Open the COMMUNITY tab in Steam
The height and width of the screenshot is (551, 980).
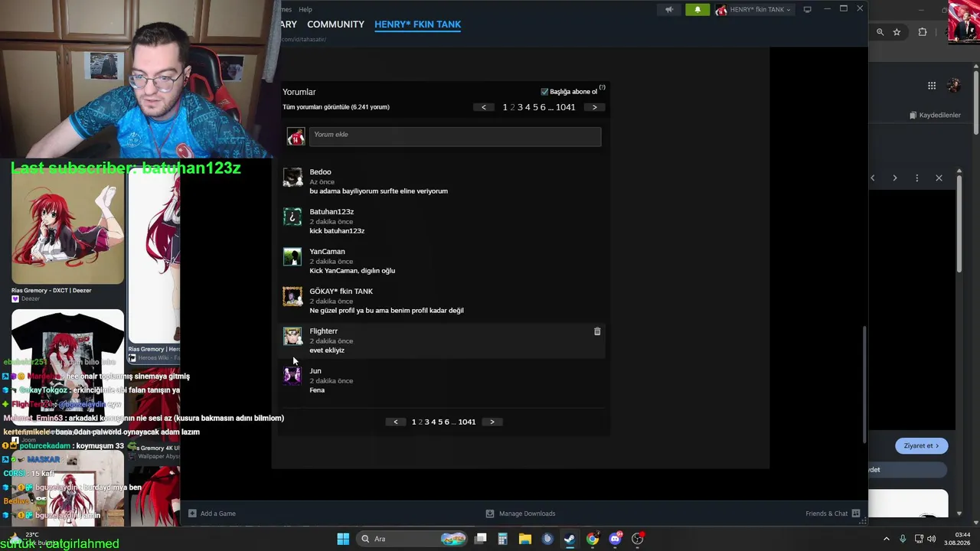(x=335, y=24)
